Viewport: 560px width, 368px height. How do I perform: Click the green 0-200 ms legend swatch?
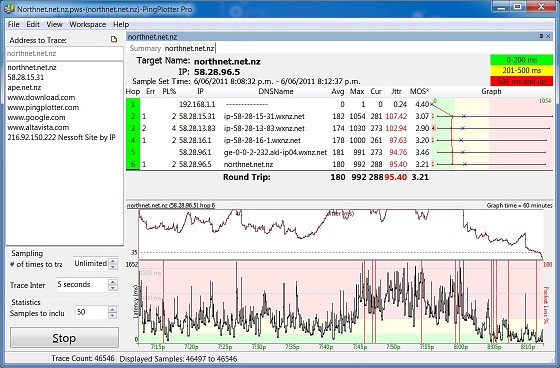[521, 60]
